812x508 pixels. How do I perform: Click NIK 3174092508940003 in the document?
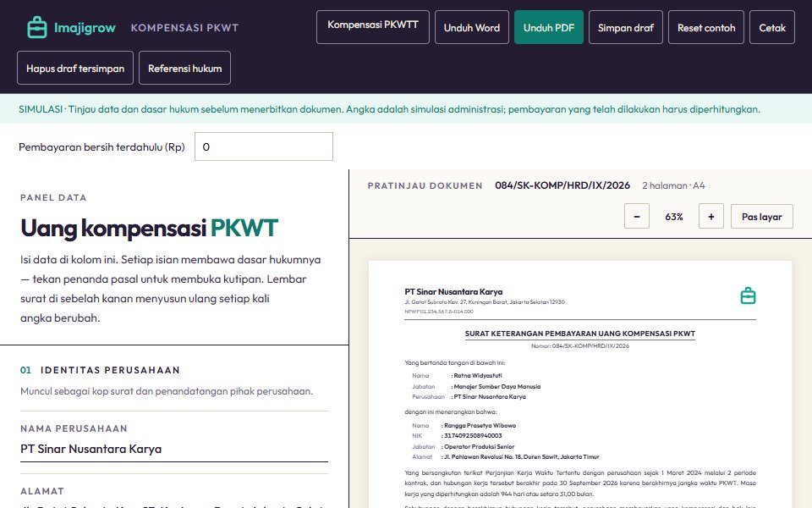pos(473,435)
